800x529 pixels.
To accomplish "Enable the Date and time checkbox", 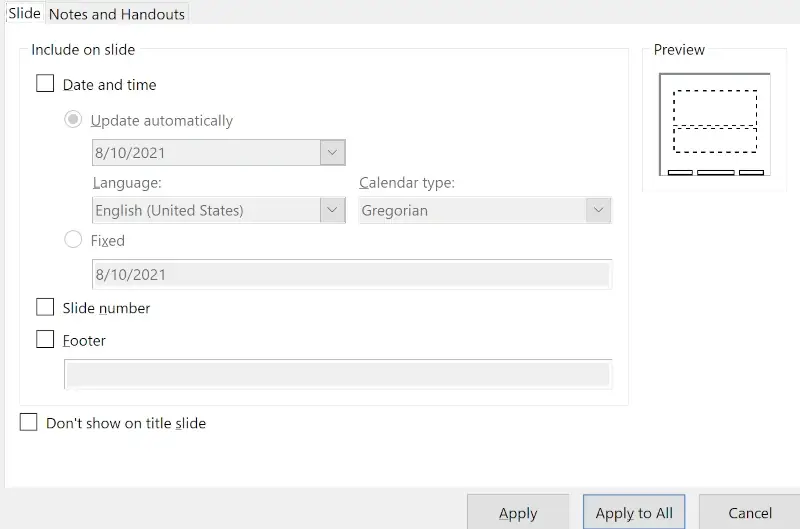I will coord(45,83).
